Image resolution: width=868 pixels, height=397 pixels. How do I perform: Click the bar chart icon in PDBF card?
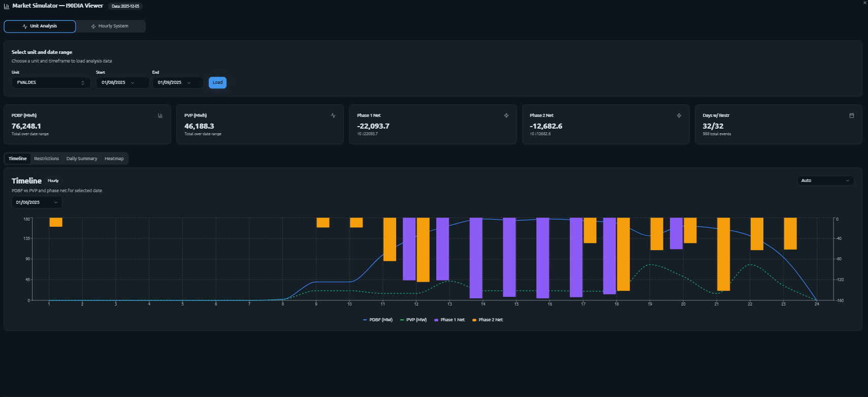coord(160,116)
